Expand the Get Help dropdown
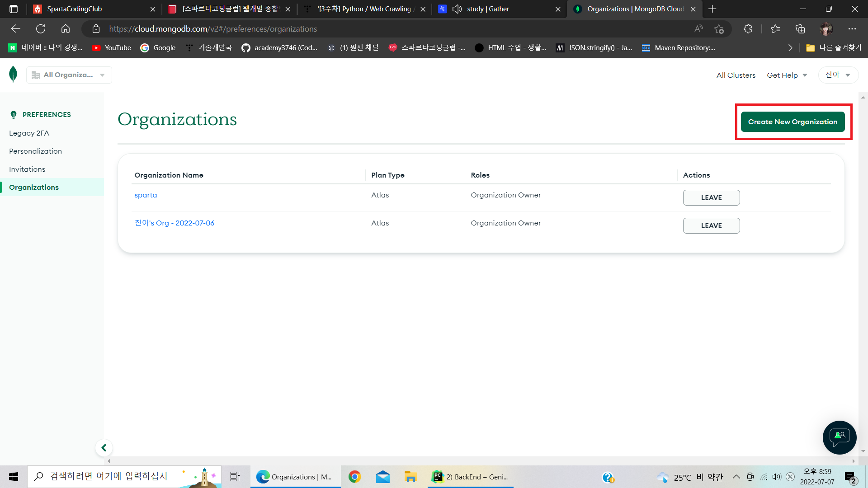Image resolution: width=868 pixels, height=488 pixels. click(x=787, y=75)
